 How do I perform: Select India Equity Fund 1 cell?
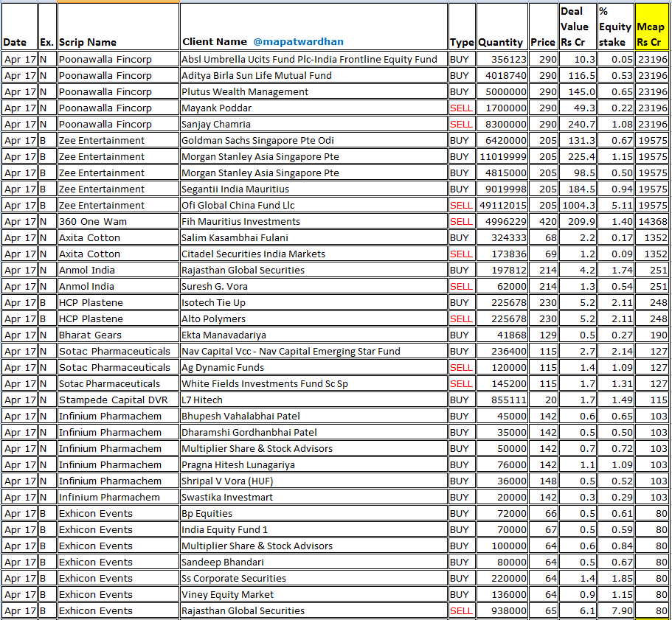pos(314,529)
